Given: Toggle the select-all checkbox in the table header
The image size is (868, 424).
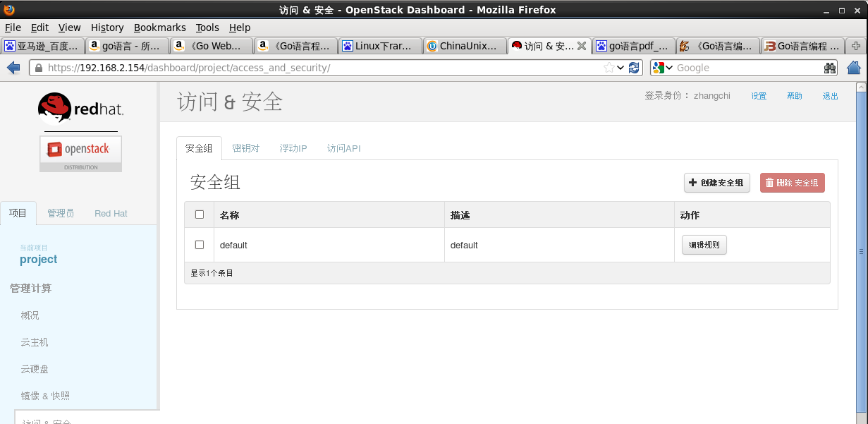Looking at the screenshot, I should (x=200, y=215).
